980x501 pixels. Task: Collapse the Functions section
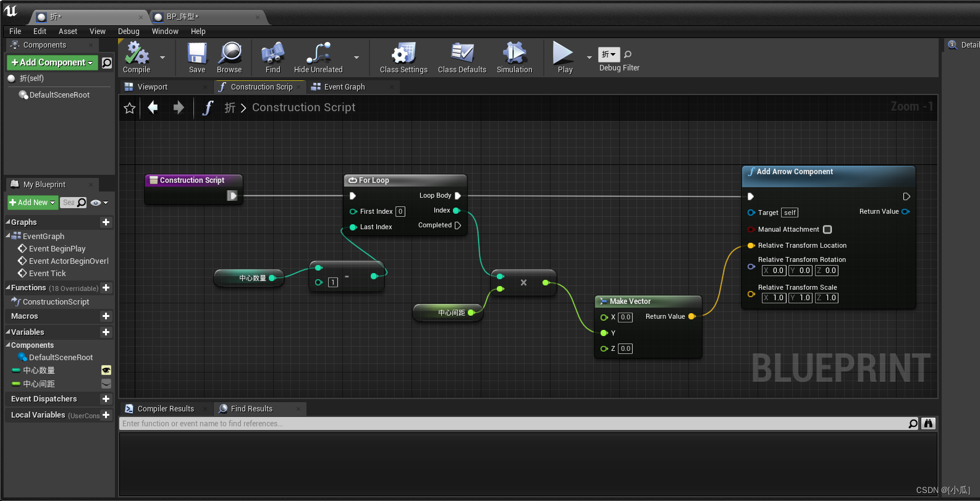click(8, 288)
